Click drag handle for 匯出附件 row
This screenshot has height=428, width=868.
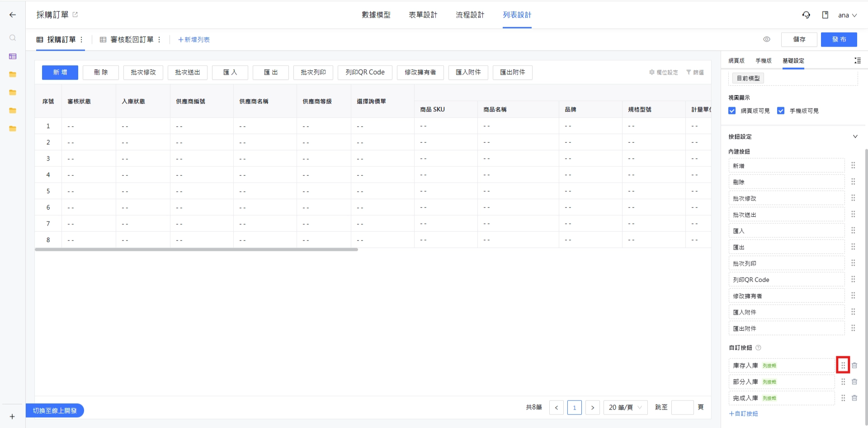[853, 328]
